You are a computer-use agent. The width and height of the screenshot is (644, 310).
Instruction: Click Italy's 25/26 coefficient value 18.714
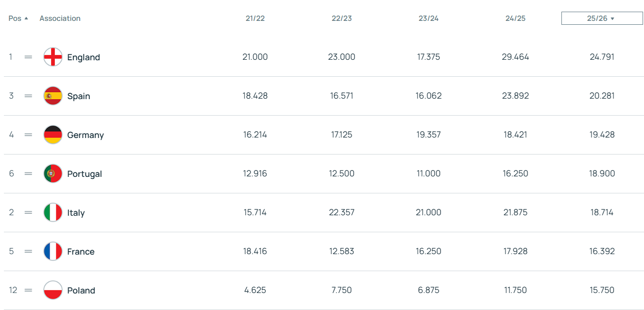pyautogui.click(x=602, y=212)
